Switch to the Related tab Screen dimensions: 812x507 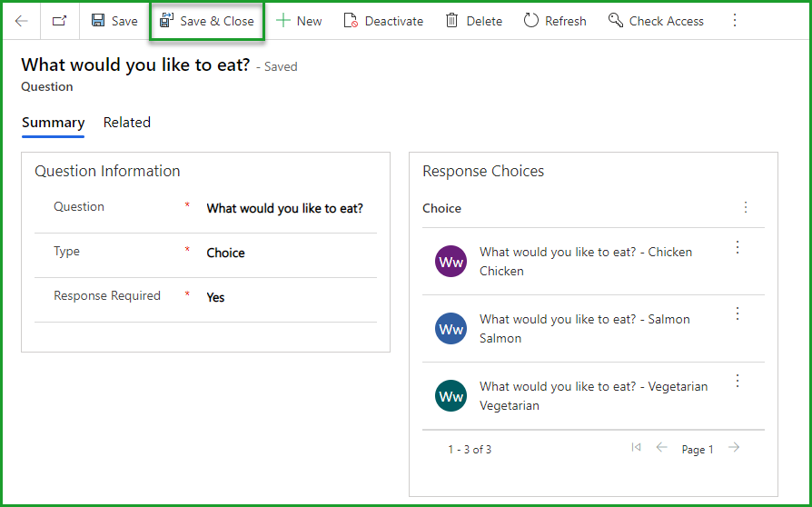(127, 123)
